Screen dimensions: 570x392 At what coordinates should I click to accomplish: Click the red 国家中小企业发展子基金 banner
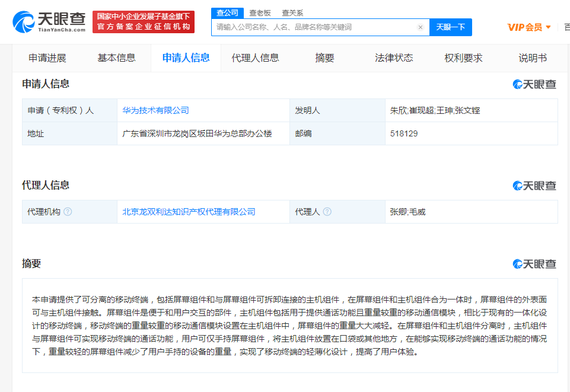tap(144, 22)
